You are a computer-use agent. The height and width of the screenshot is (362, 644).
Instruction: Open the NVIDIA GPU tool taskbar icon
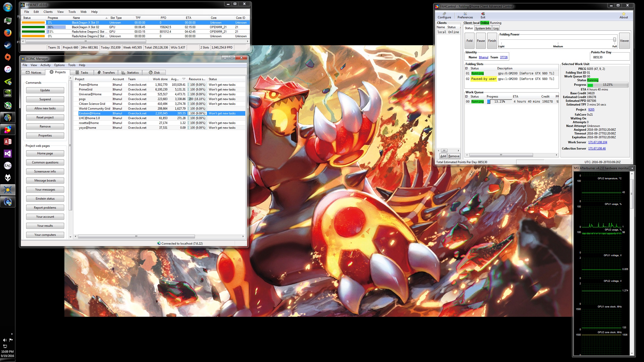[8, 93]
